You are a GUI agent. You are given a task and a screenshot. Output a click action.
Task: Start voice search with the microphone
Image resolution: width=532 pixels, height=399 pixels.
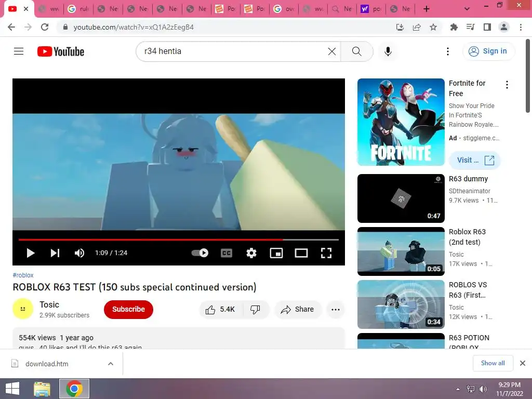388,51
